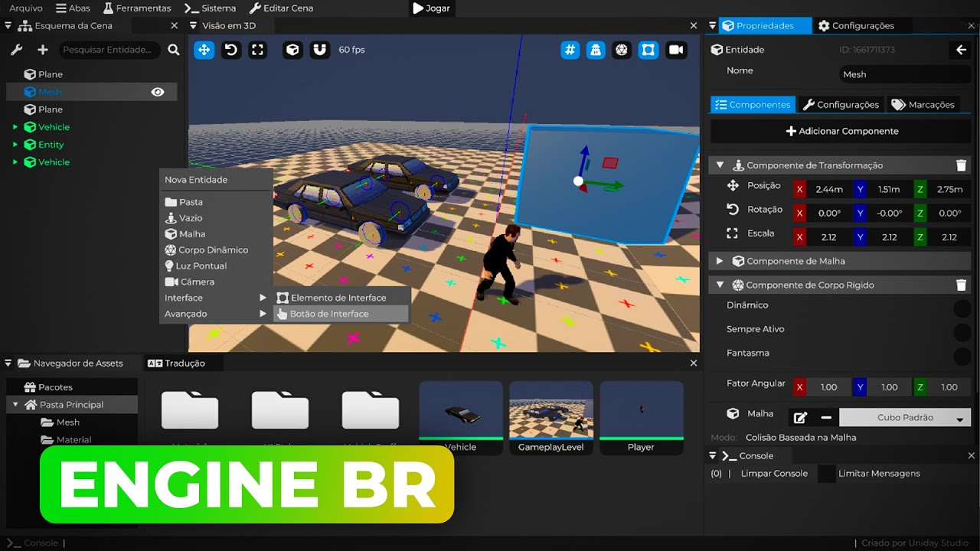This screenshot has height=551, width=980.
Task: Toggle the Fantasma switch
Action: click(x=962, y=356)
